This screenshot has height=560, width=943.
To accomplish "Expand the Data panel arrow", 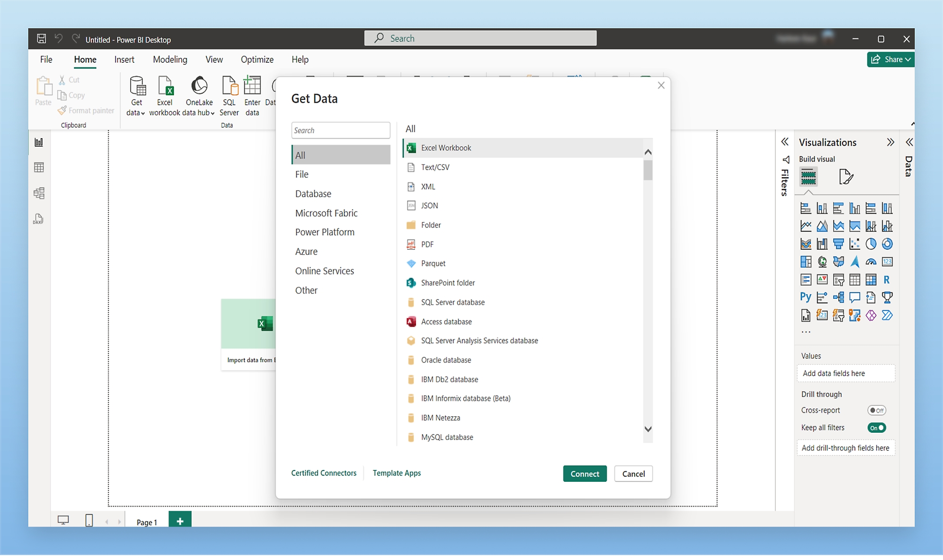I will [909, 141].
